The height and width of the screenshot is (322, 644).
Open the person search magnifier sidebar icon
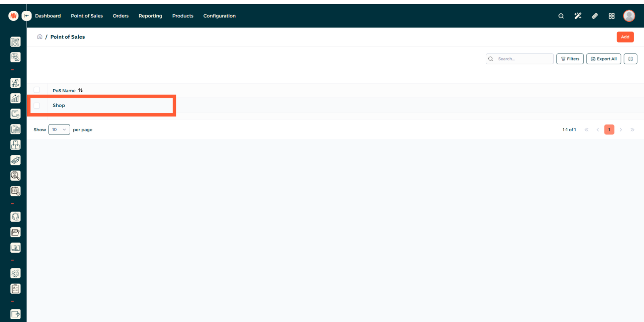point(15,176)
